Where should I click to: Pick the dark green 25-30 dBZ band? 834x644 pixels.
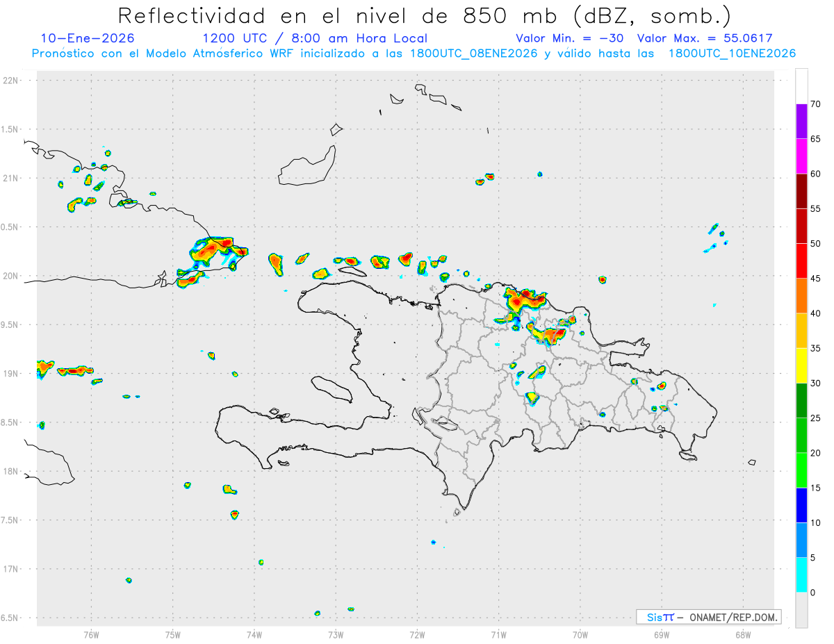801,401
